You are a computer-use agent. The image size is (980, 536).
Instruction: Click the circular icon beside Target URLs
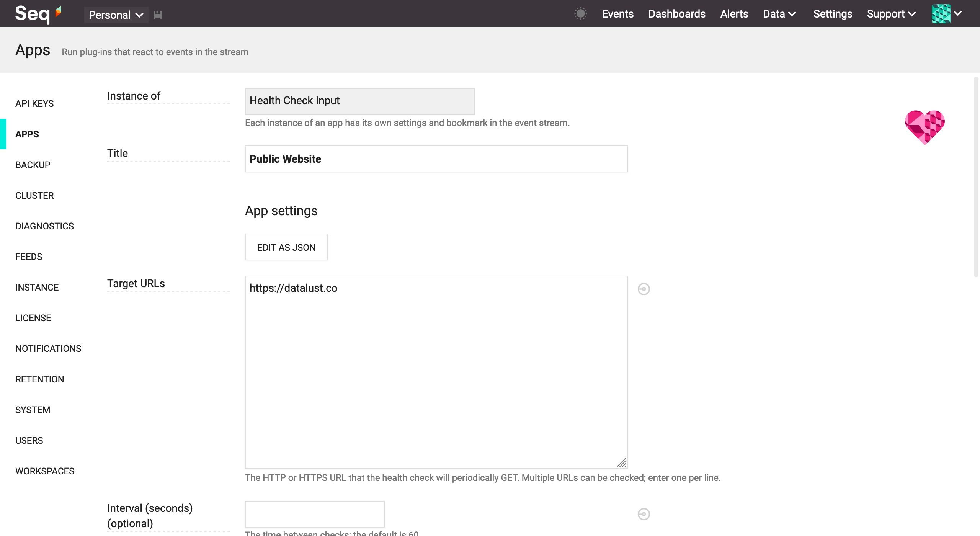click(644, 289)
